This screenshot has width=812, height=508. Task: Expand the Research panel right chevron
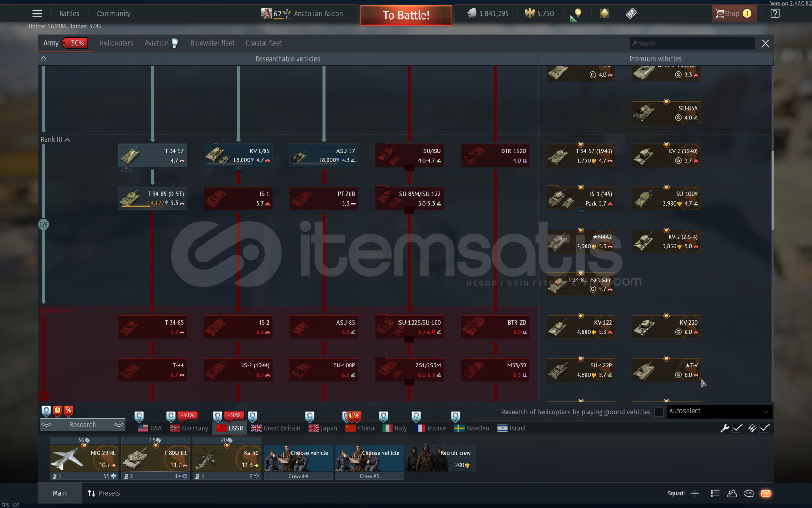click(119, 425)
